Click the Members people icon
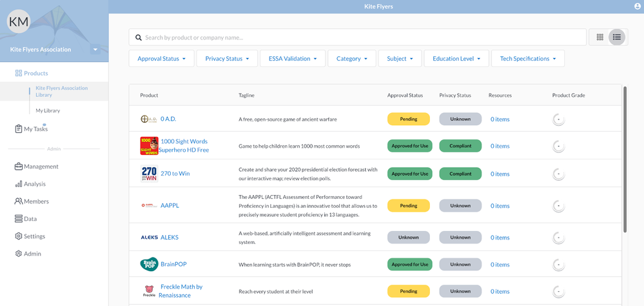The image size is (644, 306). [19, 201]
